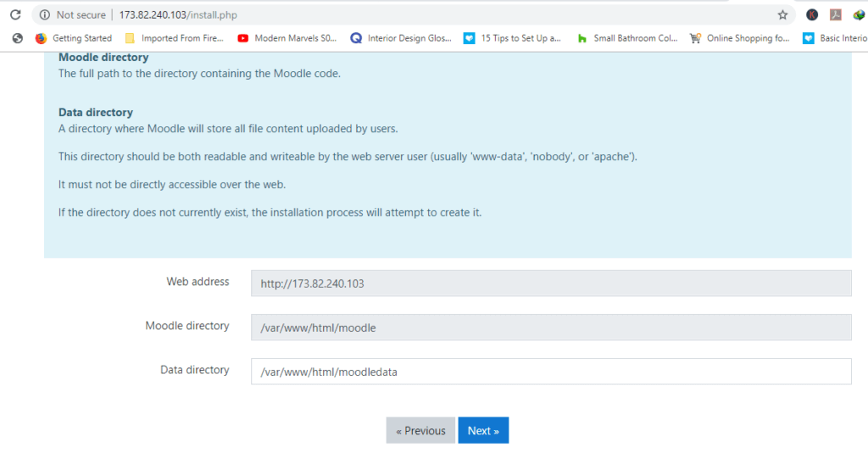Viewport: 868px width, 453px height.
Task: Open the 15 Tips to Set Up bookmark
Action: pyautogui.click(x=513, y=38)
